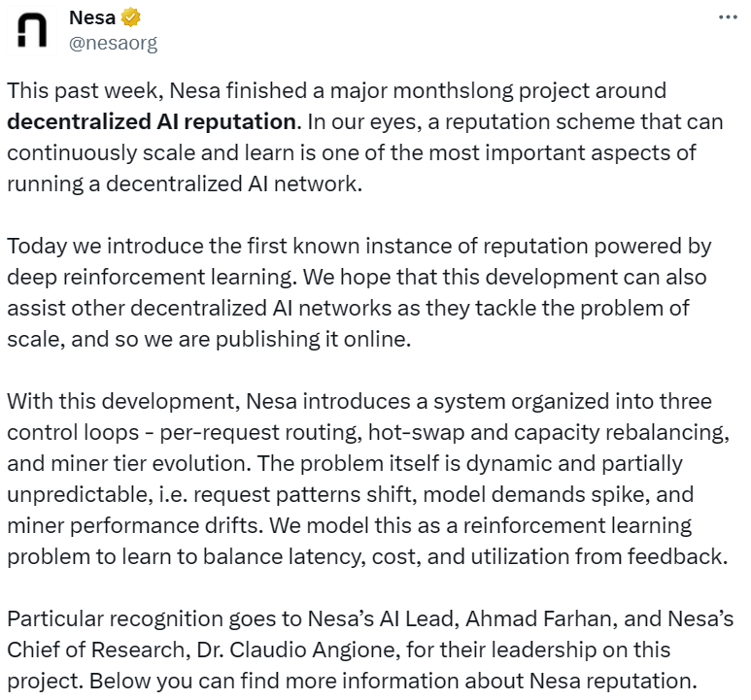This screenshot has height=700, width=751.
Task: Open the three-dot more options menu
Action: pos(728,17)
